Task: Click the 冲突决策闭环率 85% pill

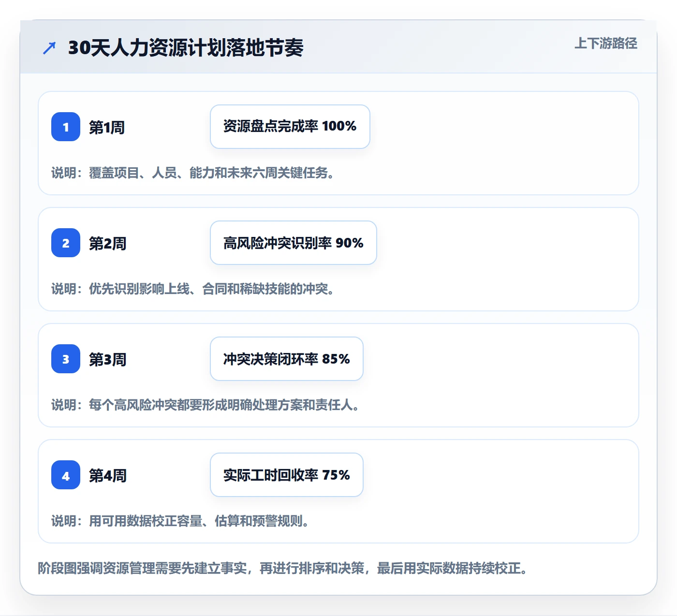Action: [287, 359]
